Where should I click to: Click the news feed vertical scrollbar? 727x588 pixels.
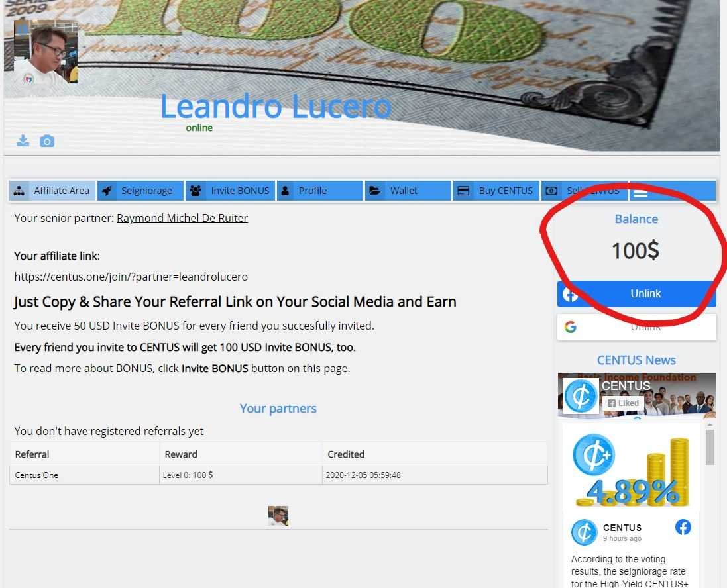click(x=710, y=447)
